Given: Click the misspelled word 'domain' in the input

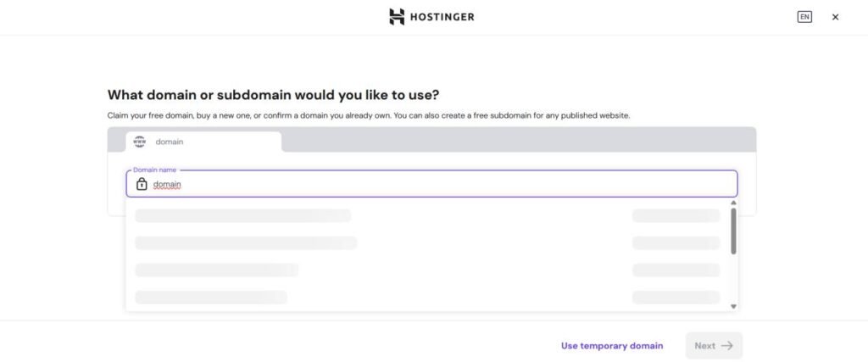Looking at the screenshot, I should coord(167,185).
